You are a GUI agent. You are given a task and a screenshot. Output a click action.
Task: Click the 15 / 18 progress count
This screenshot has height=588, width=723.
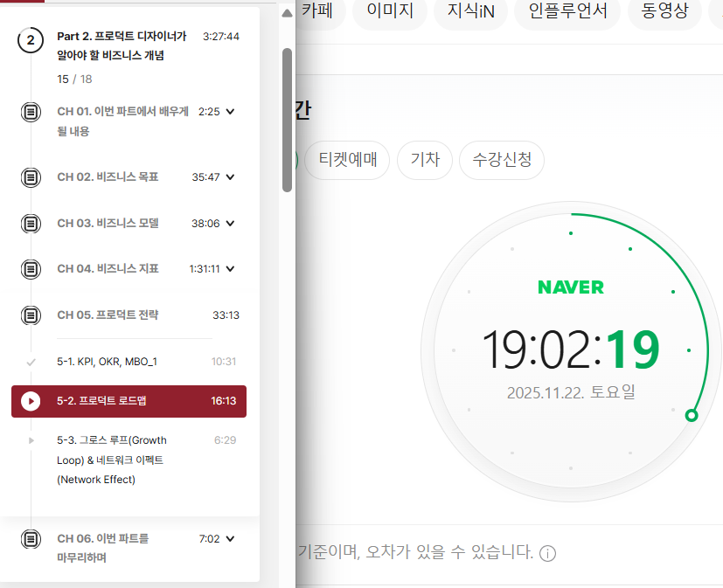[74, 80]
